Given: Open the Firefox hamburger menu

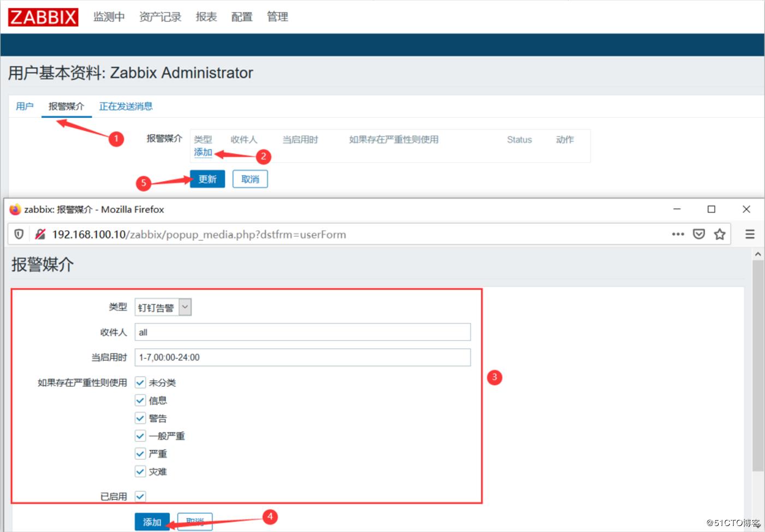Looking at the screenshot, I should click(750, 234).
